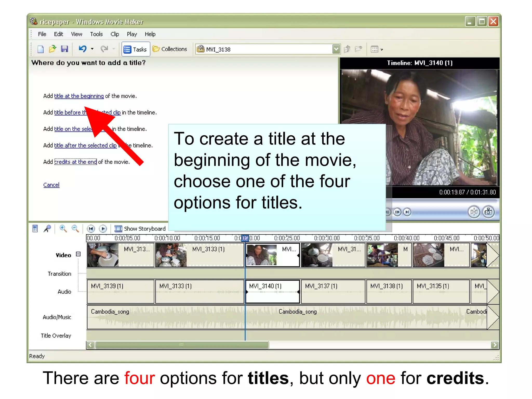Image resolution: width=532 pixels, height=399 pixels.
Task: Collapse the Video track expander
Action: 78,254
